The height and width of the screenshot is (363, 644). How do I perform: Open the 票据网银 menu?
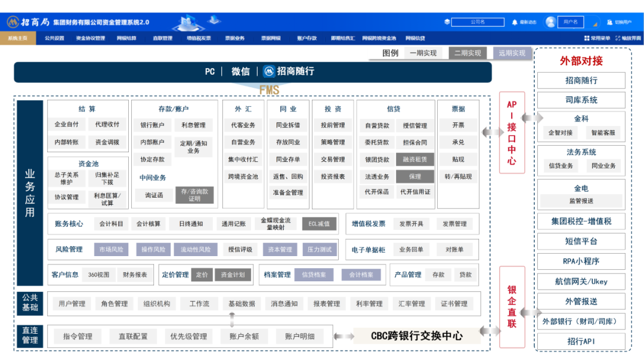[271, 38]
